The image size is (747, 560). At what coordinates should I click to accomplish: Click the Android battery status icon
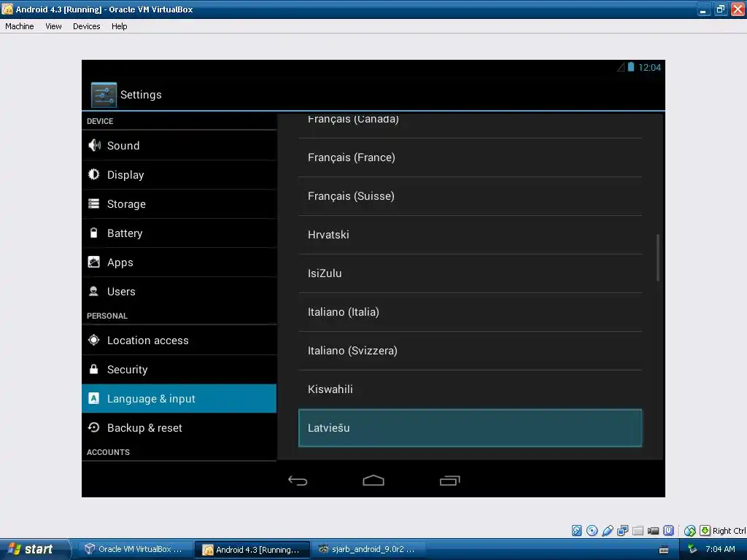pos(631,67)
